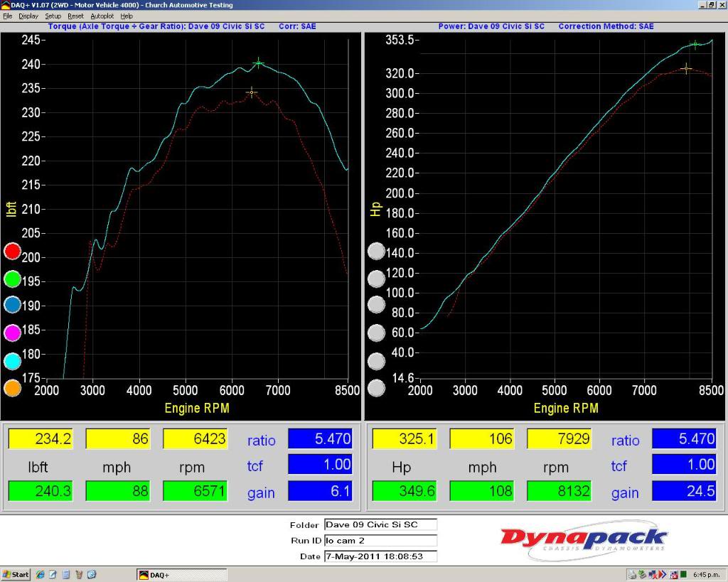Click the top gray run selector beside the power graph
The image size is (728, 582).
click(377, 251)
